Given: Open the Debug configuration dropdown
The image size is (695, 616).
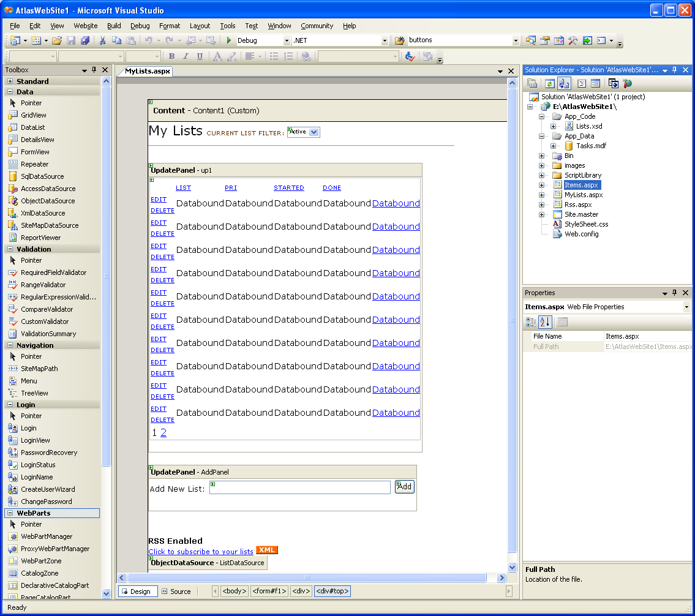Looking at the screenshot, I should [x=287, y=41].
